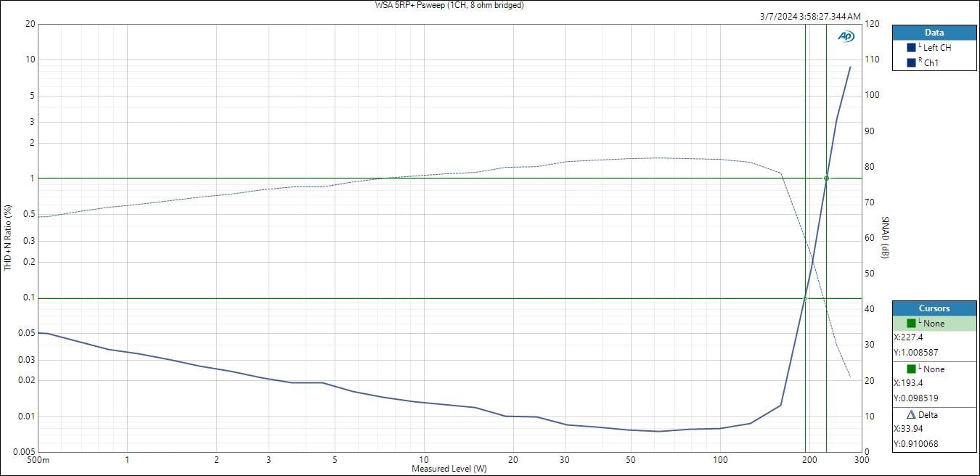Select the Ch1 legend color square
Image resolution: width=980 pixels, height=476 pixels.
[x=911, y=63]
